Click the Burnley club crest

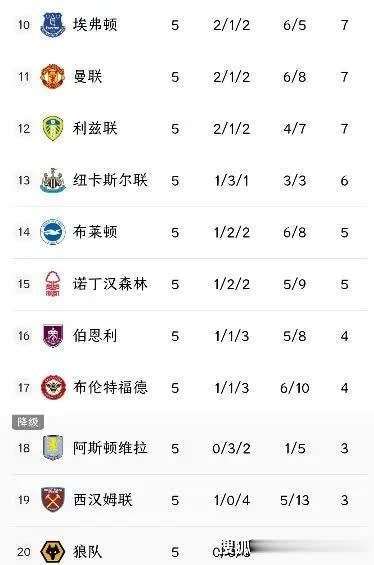click(53, 336)
